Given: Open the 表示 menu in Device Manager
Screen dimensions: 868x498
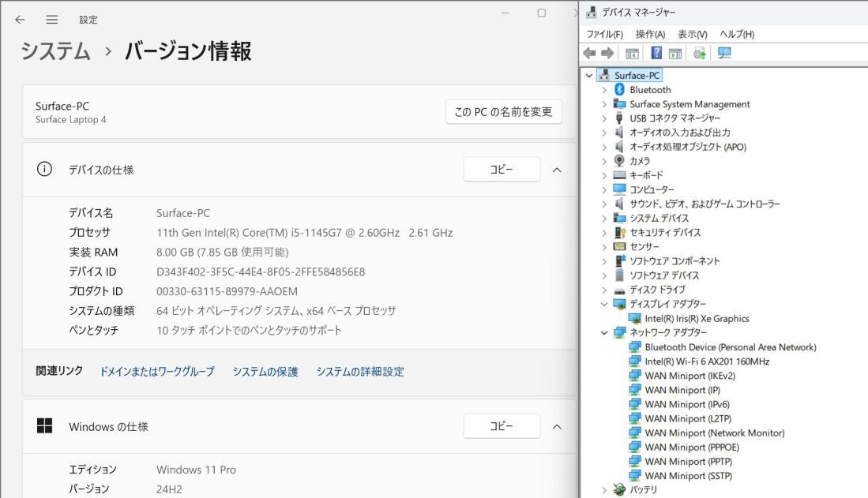Looking at the screenshot, I should pyautogui.click(x=690, y=33).
